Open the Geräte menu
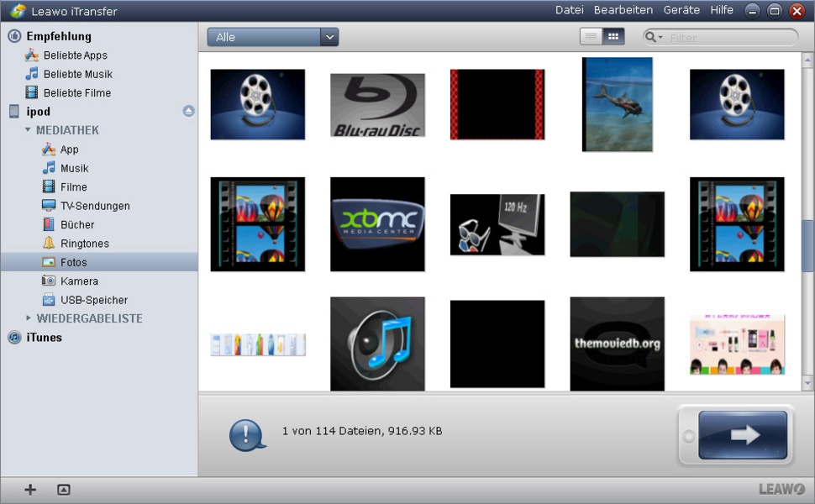 (681, 10)
